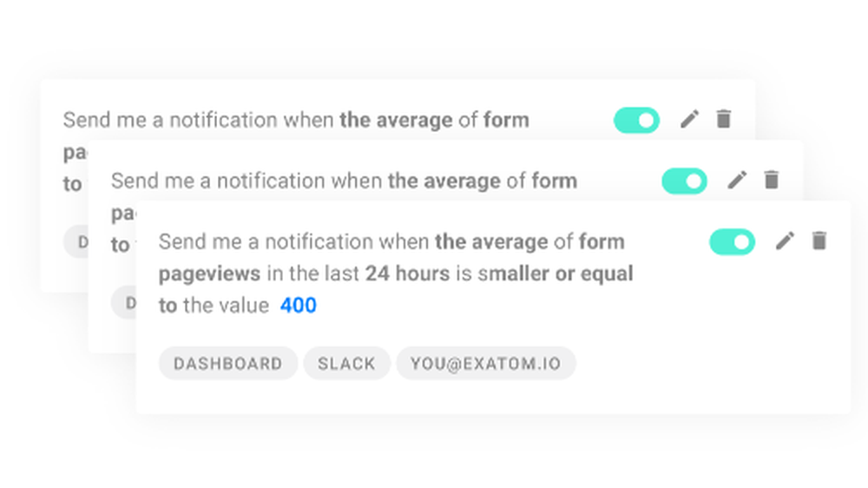
Task: Click the pencil icon on the middle card
Action: 737,180
